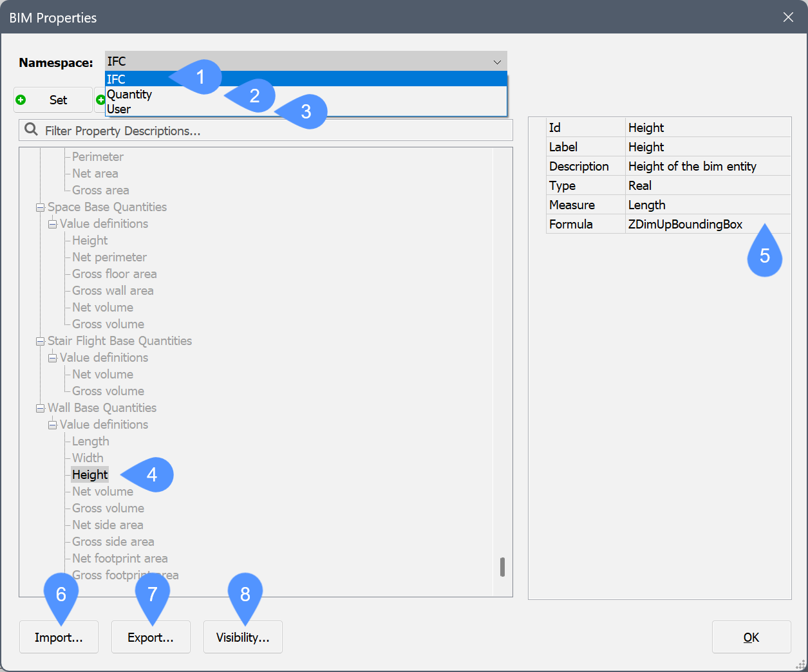808x672 pixels.
Task: Choose Quantity from the namespace list
Action: pos(129,95)
